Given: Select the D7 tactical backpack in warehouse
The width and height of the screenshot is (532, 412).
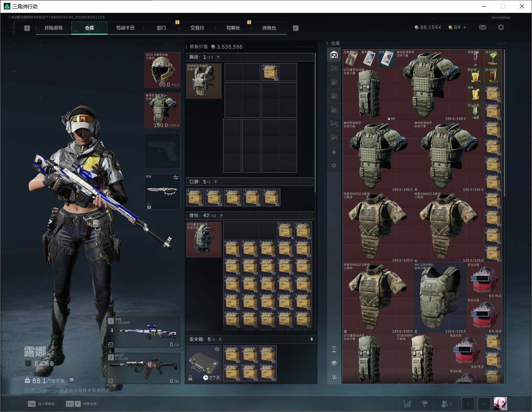Looking at the screenshot, I should pyautogui.click(x=422, y=358).
